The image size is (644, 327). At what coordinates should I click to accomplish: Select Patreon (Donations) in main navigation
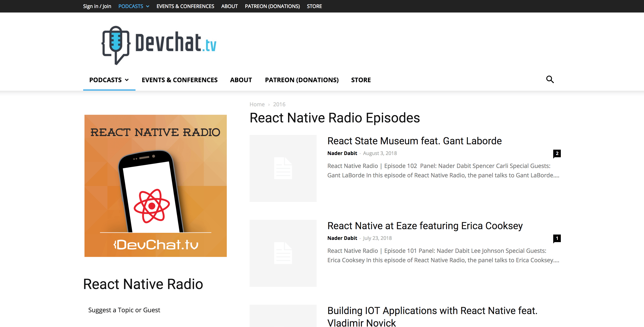point(302,80)
